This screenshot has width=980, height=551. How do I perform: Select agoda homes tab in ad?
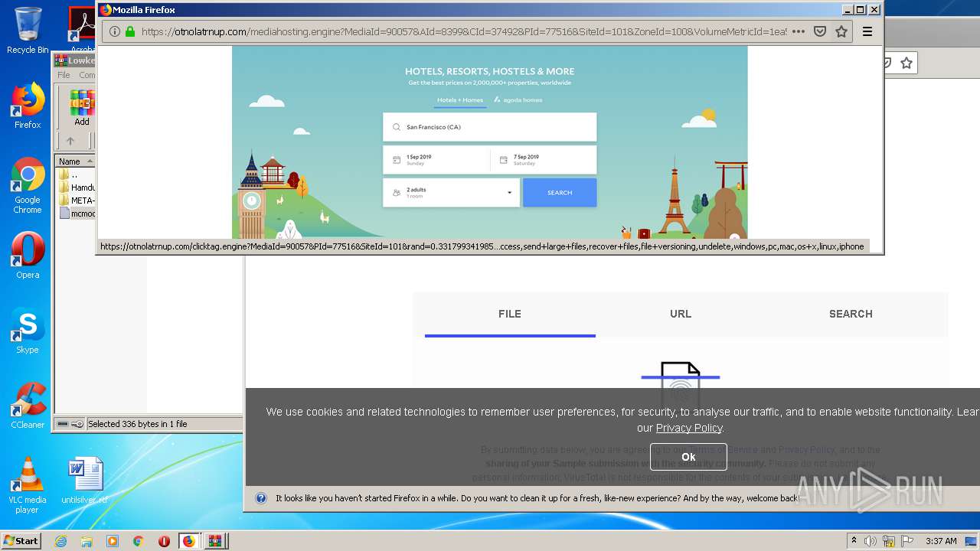(x=518, y=99)
